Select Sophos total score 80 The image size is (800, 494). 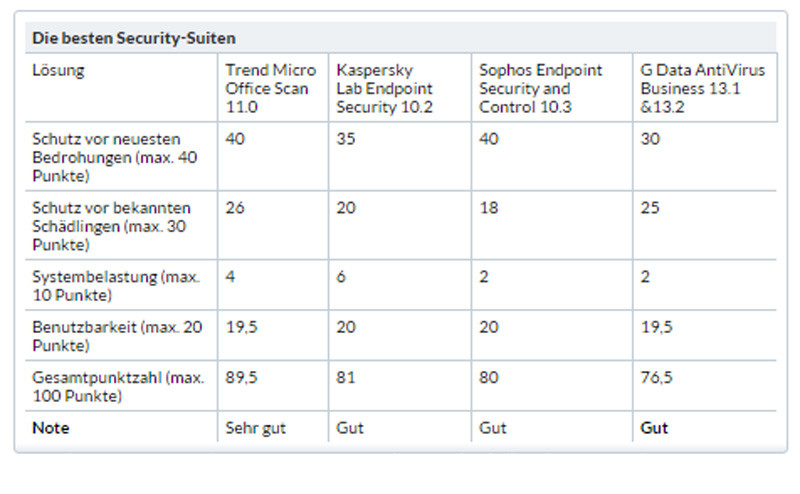point(488,377)
